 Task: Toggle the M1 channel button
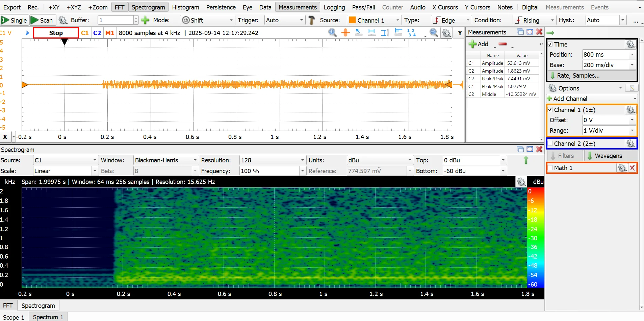point(110,33)
